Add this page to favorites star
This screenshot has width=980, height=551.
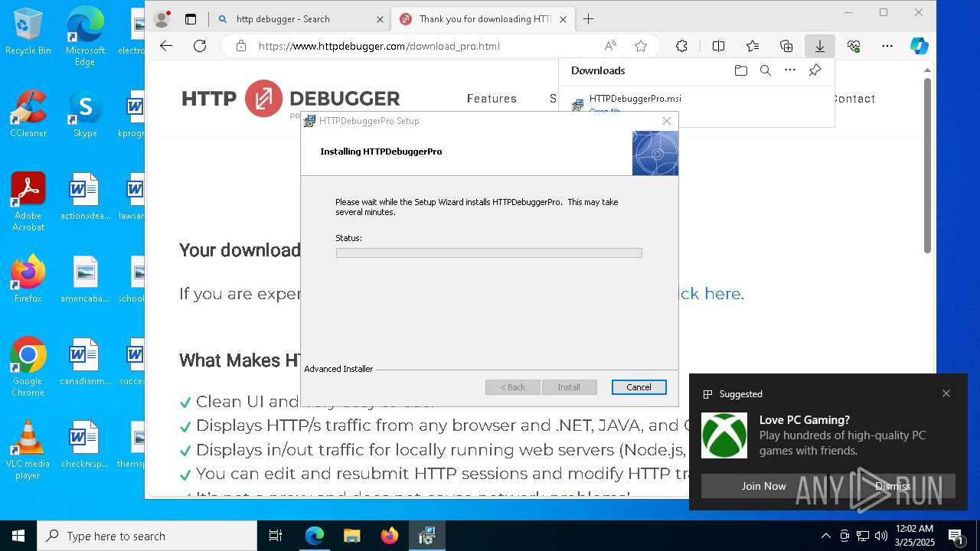click(x=641, y=46)
